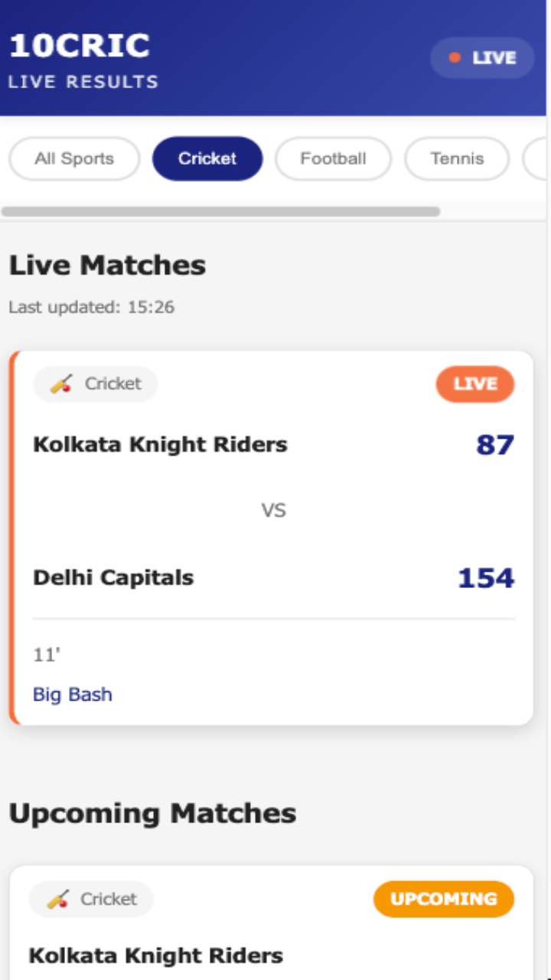Image resolution: width=551 pixels, height=980 pixels.
Task: Switch to the Football filter tab
Action: pyautogui.click(x=333, y=158)
